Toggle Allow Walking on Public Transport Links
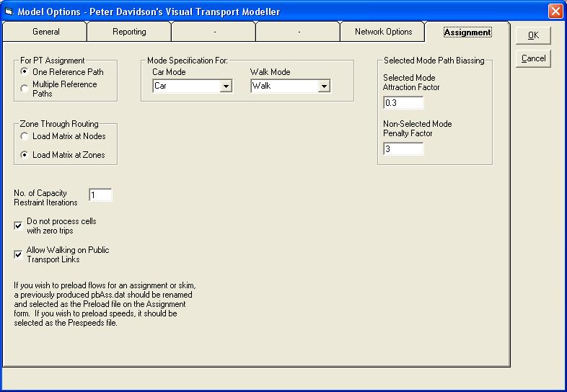567x392 pixels. pos(19,254)
